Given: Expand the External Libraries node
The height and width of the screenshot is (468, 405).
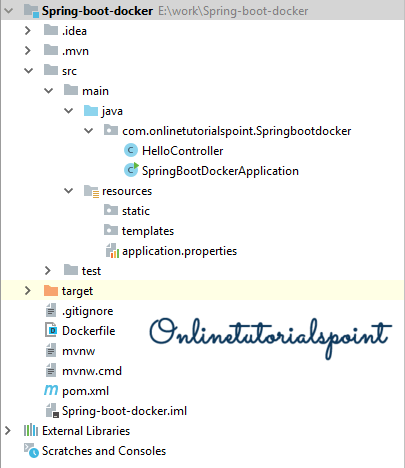Looking at the screenshot, I should click(8, 430).
